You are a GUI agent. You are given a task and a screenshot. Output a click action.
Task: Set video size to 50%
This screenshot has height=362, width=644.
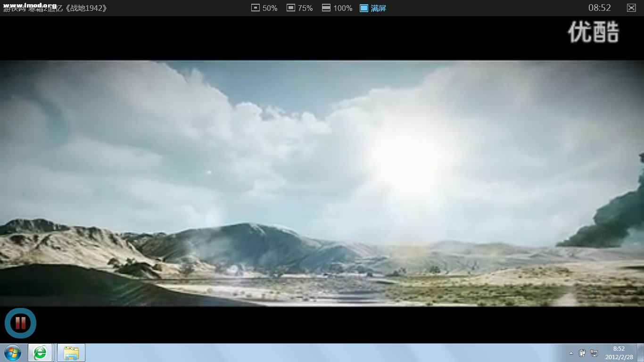pyautogui.click(x=264, y=8)
